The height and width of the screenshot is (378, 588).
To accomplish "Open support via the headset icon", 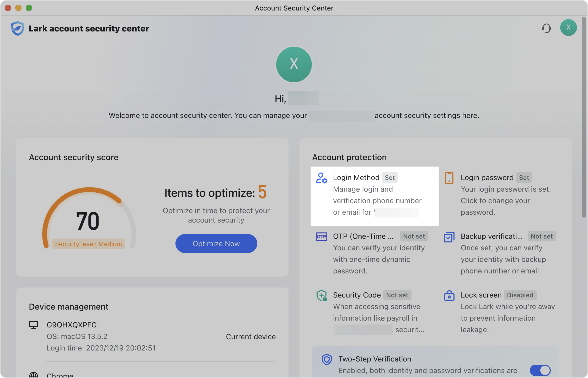I will (547, 28).
